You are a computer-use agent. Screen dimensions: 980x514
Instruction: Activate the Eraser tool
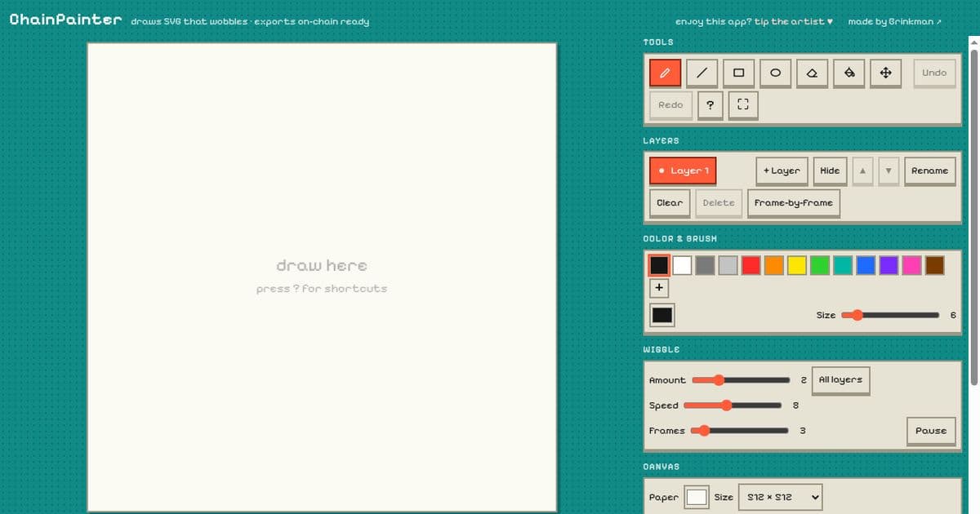tap(812, 73)
